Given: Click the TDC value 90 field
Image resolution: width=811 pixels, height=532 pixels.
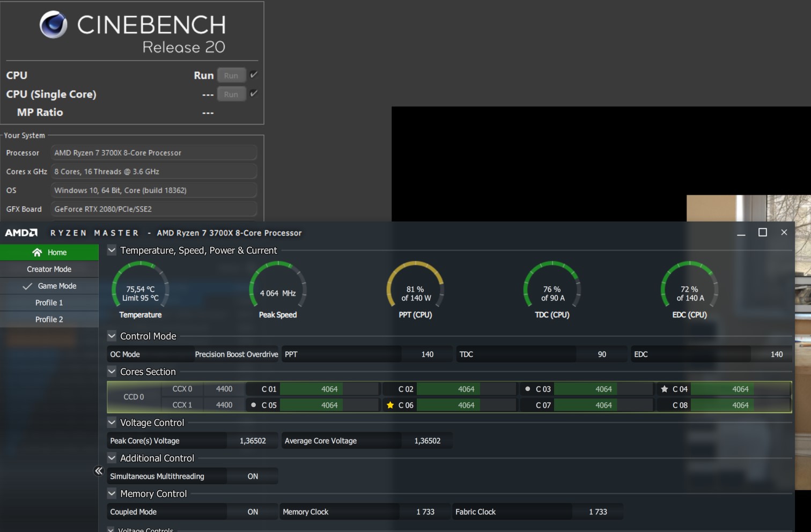Looking at the screenshot, I should point(602,354).
